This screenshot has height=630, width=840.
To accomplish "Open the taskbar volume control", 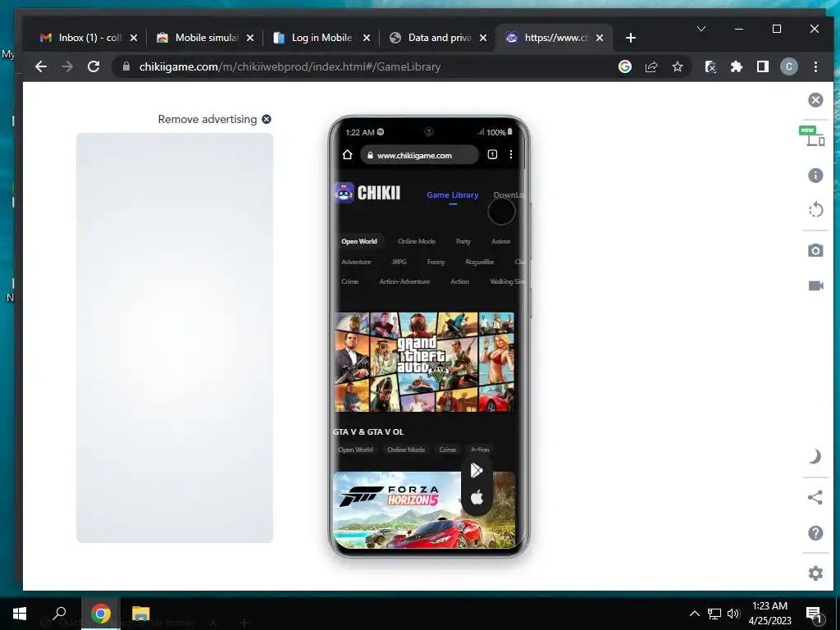I will [x=733, y=614].
